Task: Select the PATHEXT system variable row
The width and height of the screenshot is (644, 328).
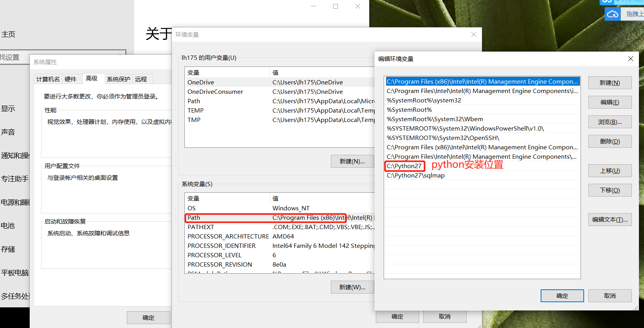Action: [280, 227]
